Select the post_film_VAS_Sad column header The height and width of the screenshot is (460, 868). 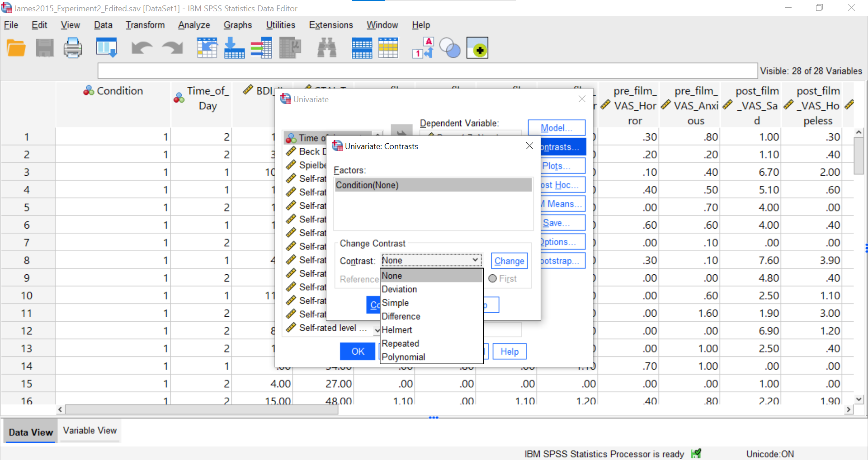coord(750,104)
